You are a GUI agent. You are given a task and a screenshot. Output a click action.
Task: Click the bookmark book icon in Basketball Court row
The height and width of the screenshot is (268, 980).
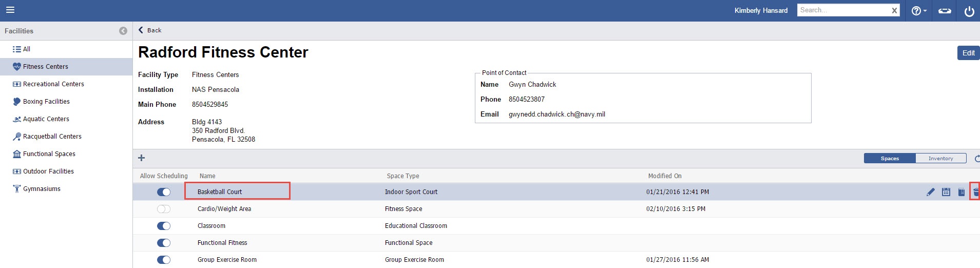click(961, 192)
